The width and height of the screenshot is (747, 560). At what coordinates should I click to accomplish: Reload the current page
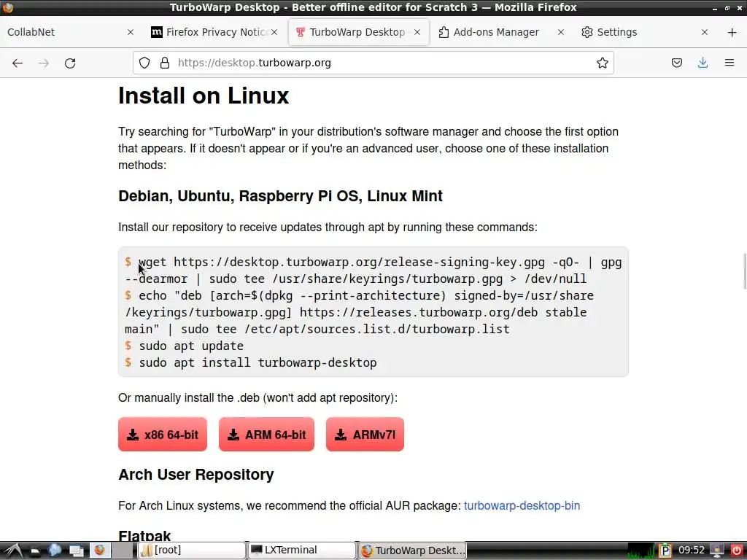(70, 63)
